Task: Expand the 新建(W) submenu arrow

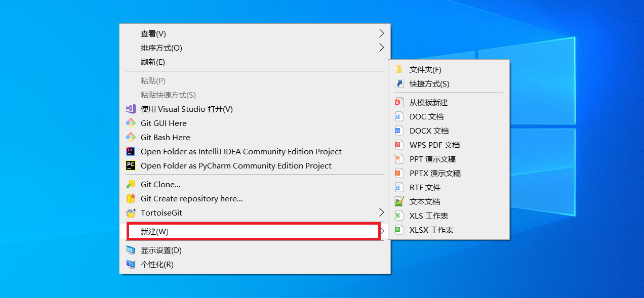Action: (x=382, y=231)
